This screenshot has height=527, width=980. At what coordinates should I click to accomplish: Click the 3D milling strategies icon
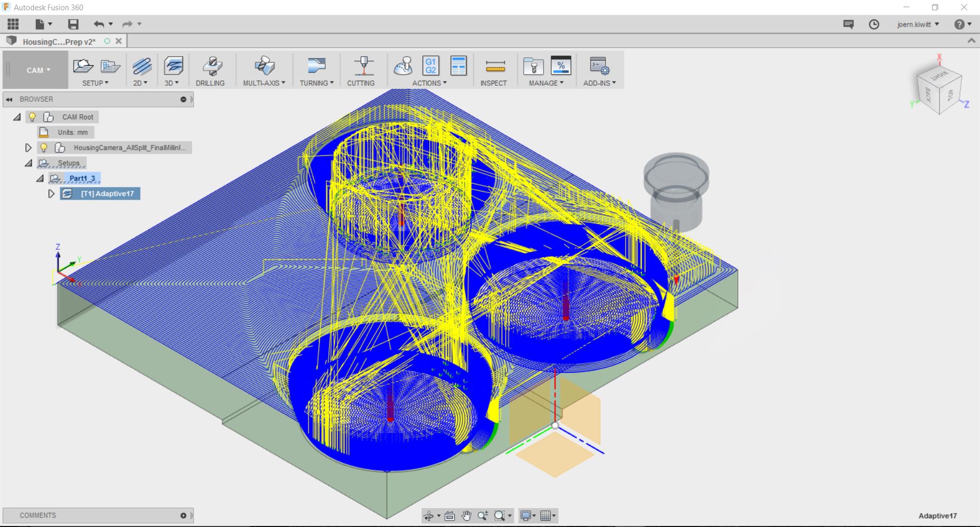click(x=174, y=66)
